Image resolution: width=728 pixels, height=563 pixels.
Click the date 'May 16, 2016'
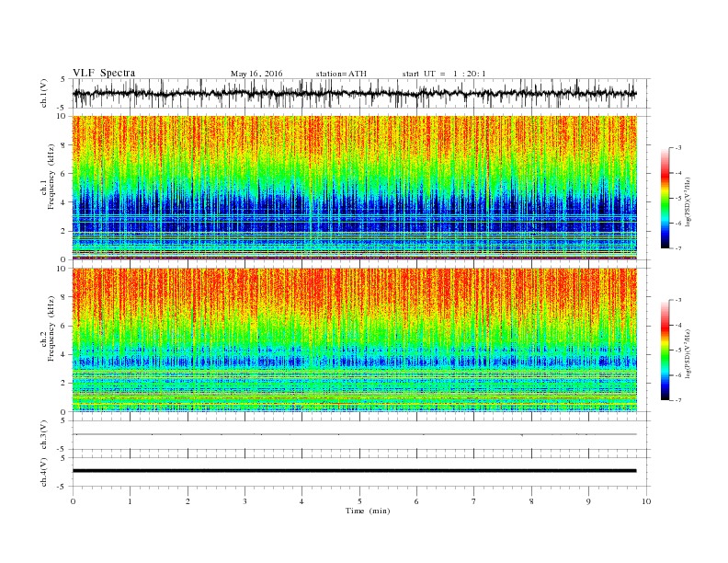click(256, 74)
